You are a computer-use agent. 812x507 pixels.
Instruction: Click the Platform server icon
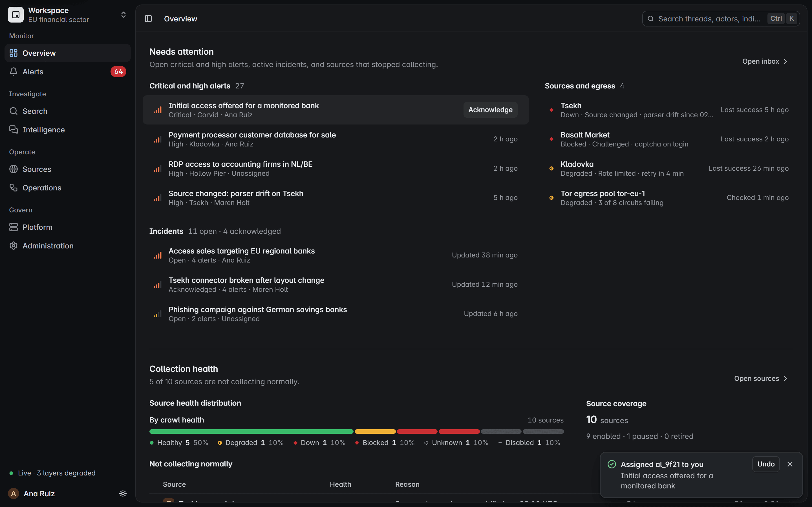[14, 227]
